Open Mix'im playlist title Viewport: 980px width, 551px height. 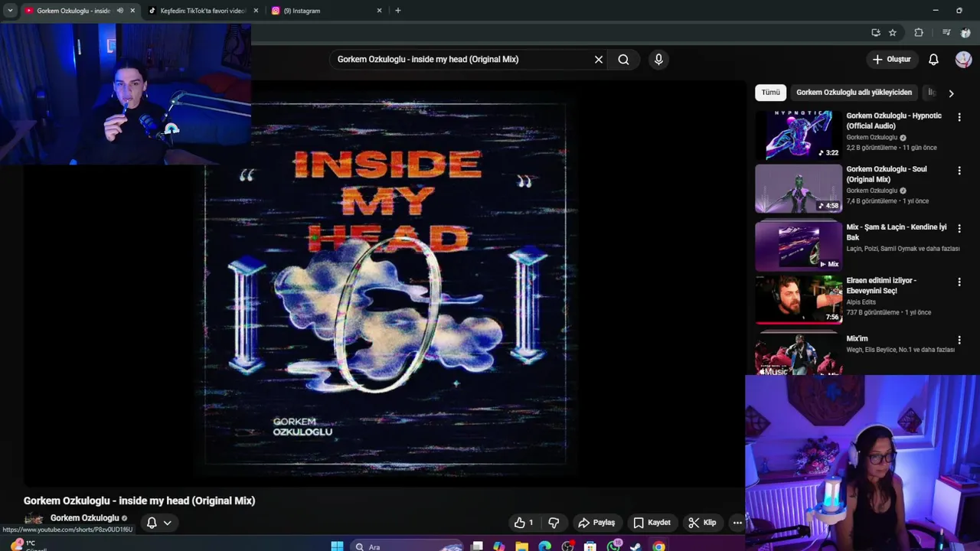point(857,338)
